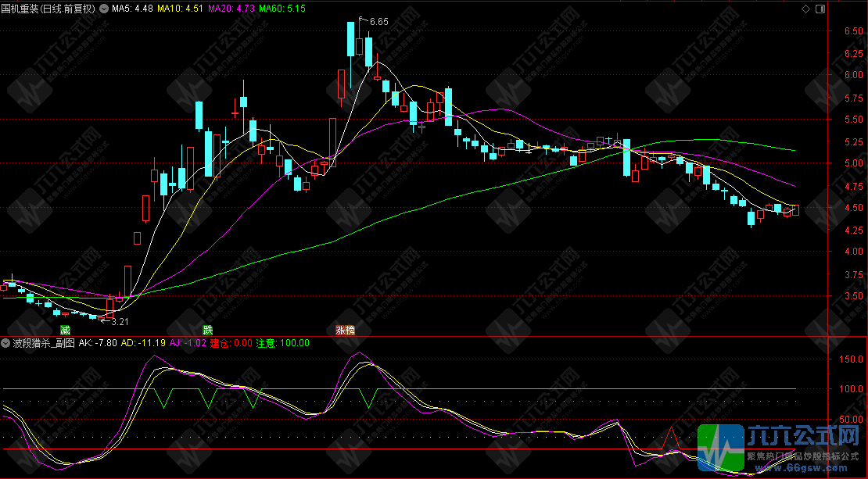The height and width of the screenshot is (479, 868).
Task: Click the yellow AD value label
Action: (143, 343)
